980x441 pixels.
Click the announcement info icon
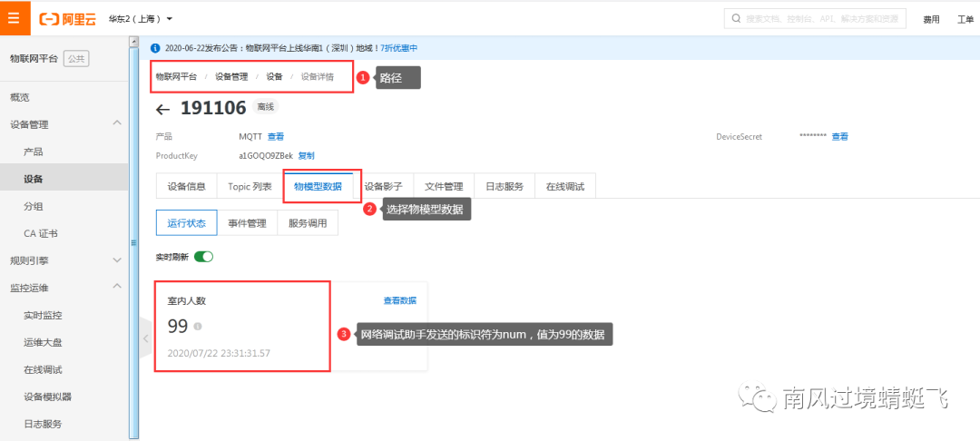156,47
